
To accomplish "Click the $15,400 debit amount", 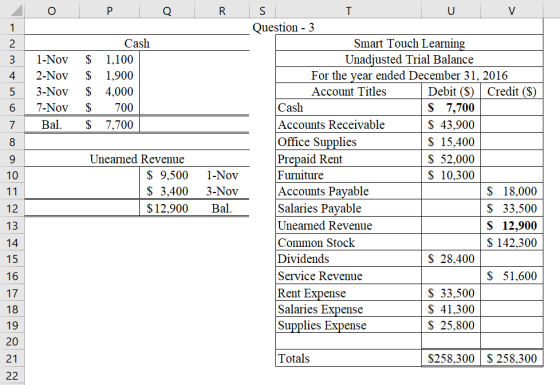I will click(451, 142).
